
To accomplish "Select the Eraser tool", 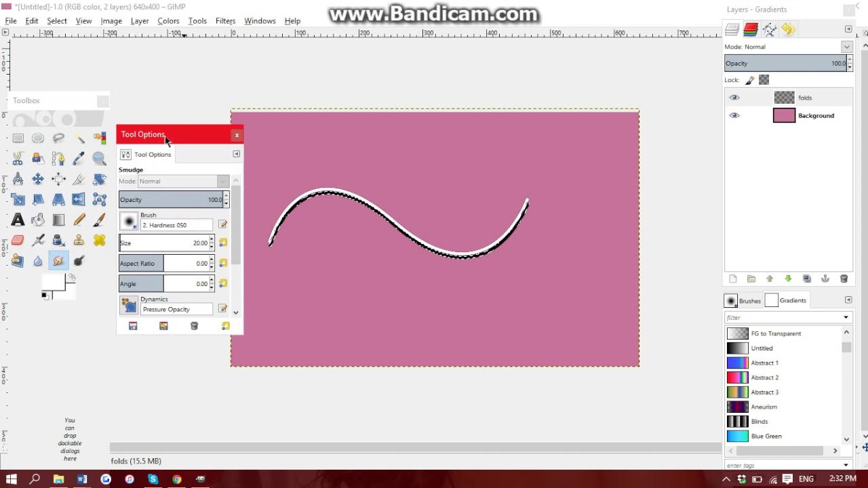I will click(x=18, y=240).
